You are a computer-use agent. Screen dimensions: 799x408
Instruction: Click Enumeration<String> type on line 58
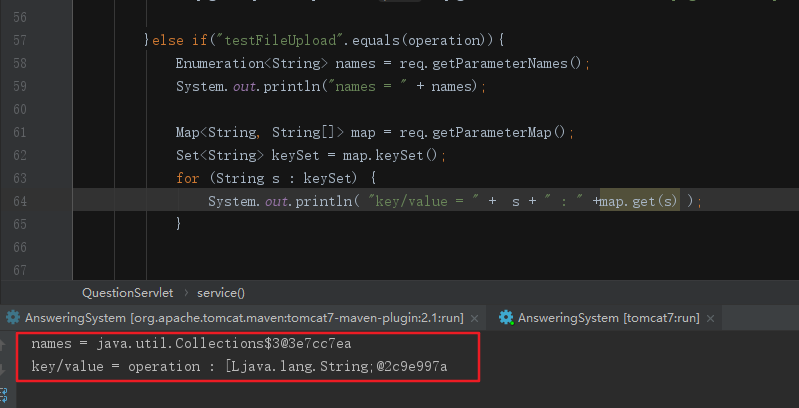251,63
